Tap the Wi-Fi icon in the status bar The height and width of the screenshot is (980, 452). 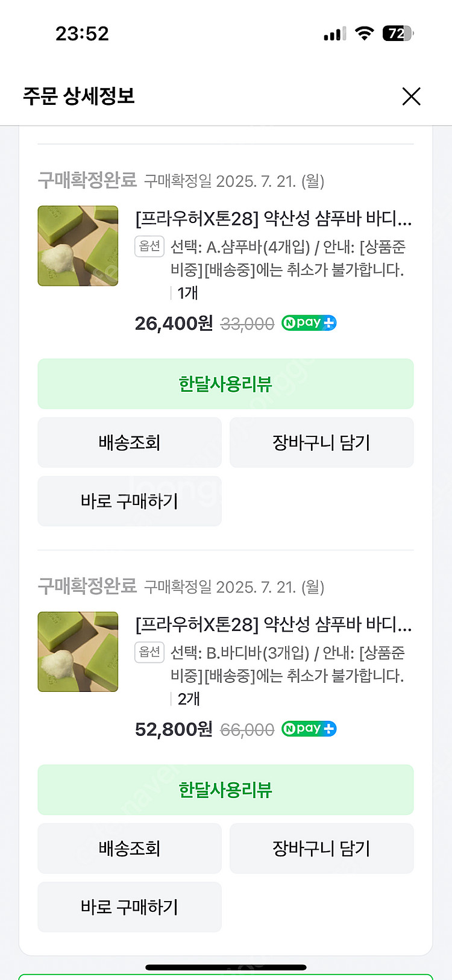point(364,33)
